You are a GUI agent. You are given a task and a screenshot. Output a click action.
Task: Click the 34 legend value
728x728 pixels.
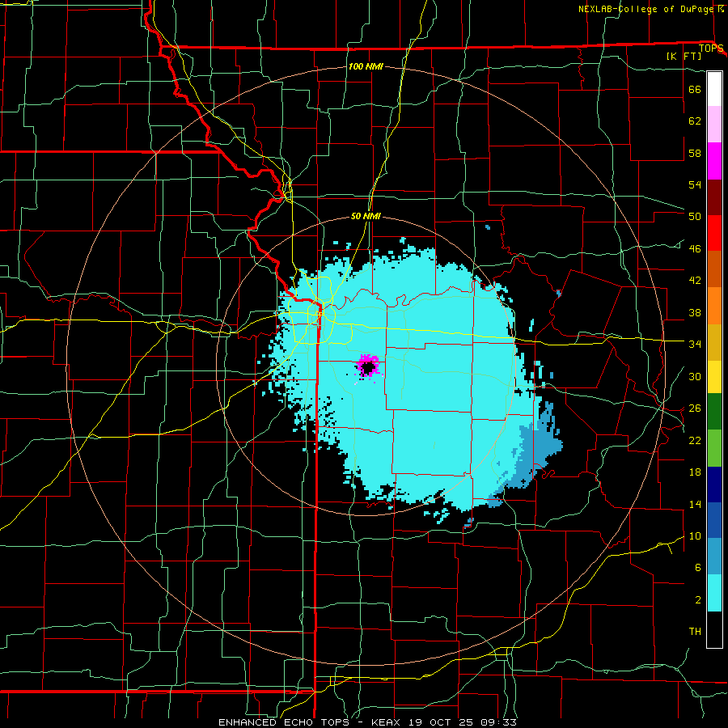pyautogui.click(x=695, y=345)
